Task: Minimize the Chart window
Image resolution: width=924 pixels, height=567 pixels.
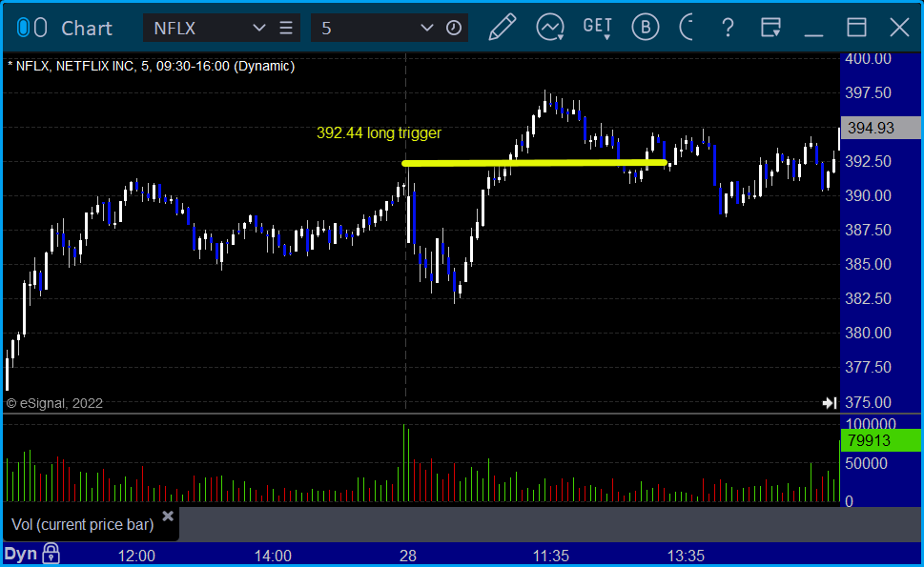Action: [x=813, y=34]
